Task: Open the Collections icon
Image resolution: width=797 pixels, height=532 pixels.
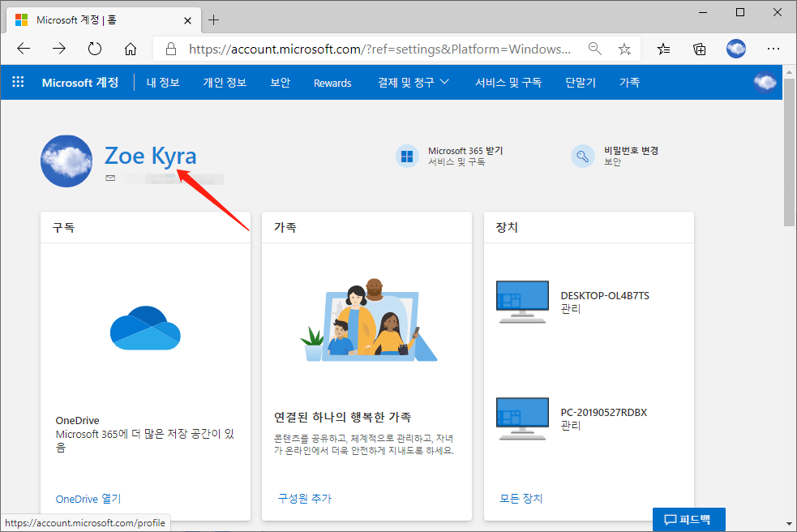Action: (700, 49)
